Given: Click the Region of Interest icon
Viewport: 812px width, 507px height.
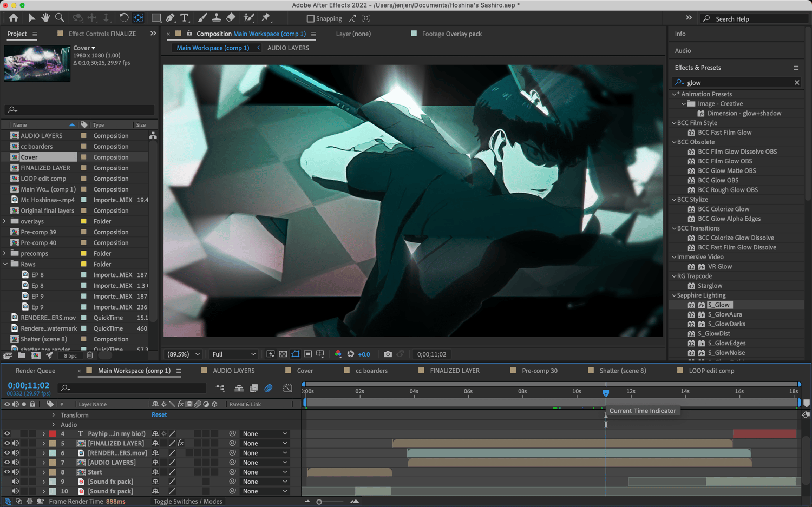Looking at the screenshot, I should tap(308, 354).
